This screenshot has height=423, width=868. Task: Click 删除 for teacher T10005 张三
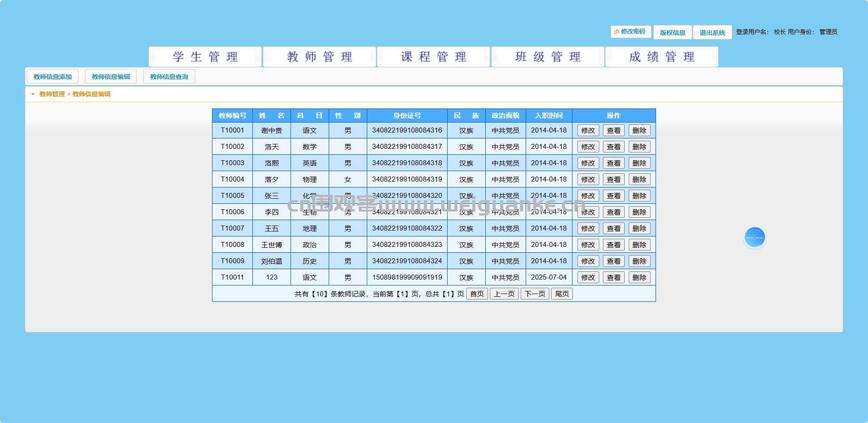point(639,196)
